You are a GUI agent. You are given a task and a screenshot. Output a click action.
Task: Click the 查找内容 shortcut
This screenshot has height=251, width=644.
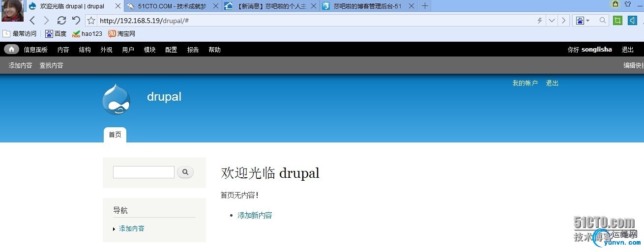click(x=52, y=65)
